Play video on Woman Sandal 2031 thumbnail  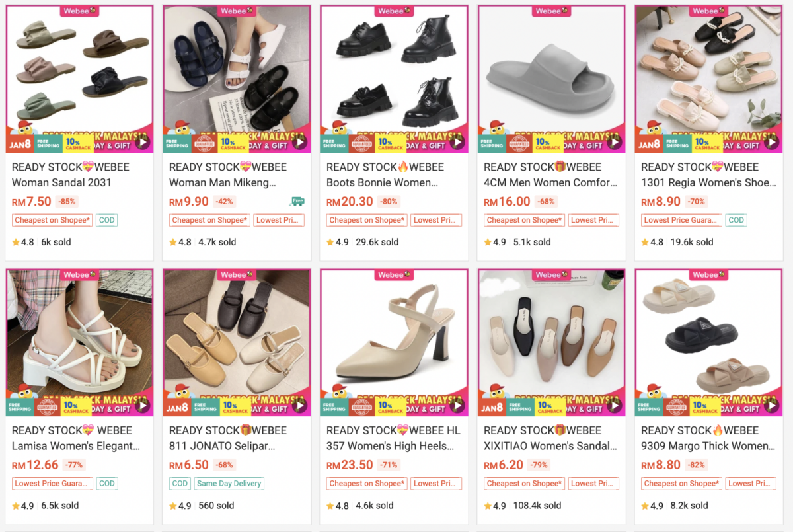(142, 142)
